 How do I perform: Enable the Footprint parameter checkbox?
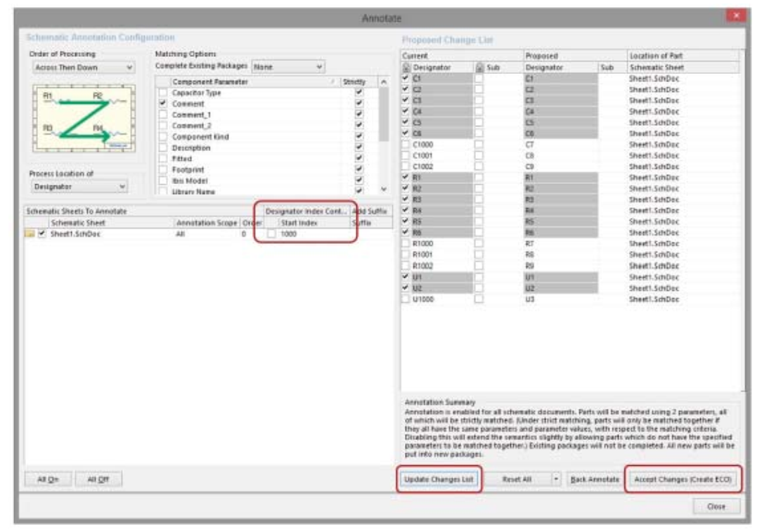click(x=163, y=169)
